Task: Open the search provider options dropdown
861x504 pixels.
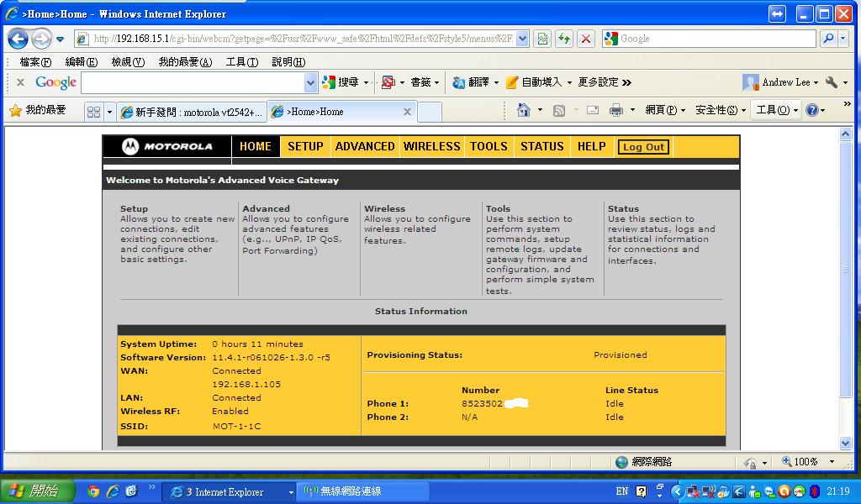Action: coord(843,39)
